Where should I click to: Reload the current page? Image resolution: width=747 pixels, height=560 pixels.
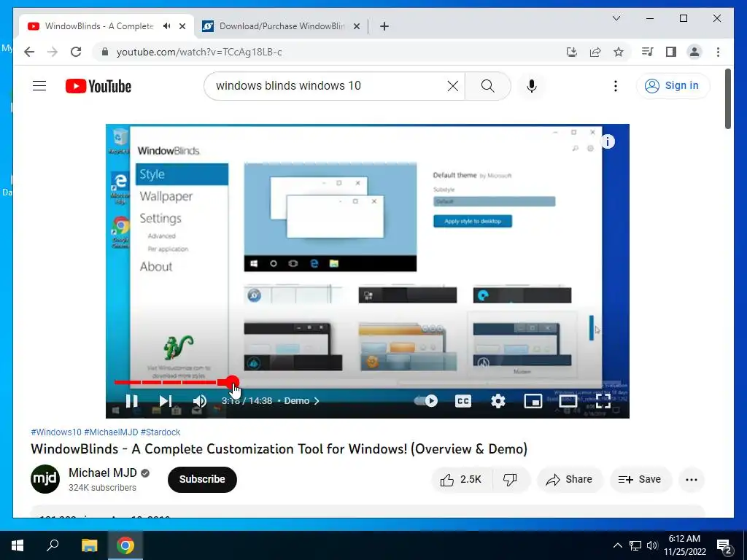click(x=76, y=52)
